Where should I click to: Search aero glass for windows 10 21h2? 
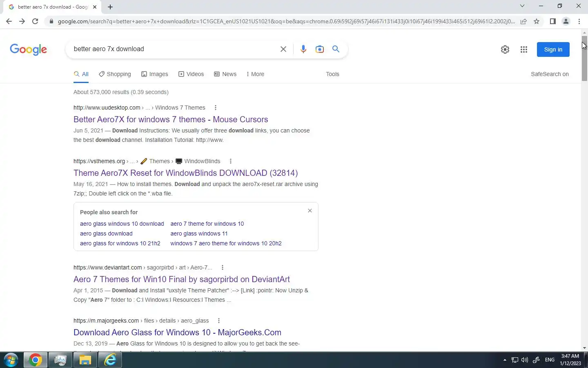pos(120,243)
